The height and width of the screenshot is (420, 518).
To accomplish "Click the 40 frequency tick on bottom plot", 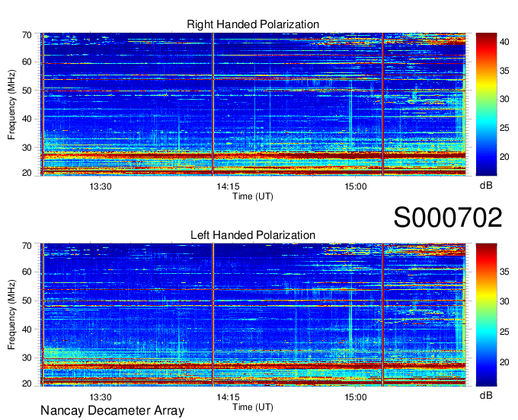I will point(27,329).
